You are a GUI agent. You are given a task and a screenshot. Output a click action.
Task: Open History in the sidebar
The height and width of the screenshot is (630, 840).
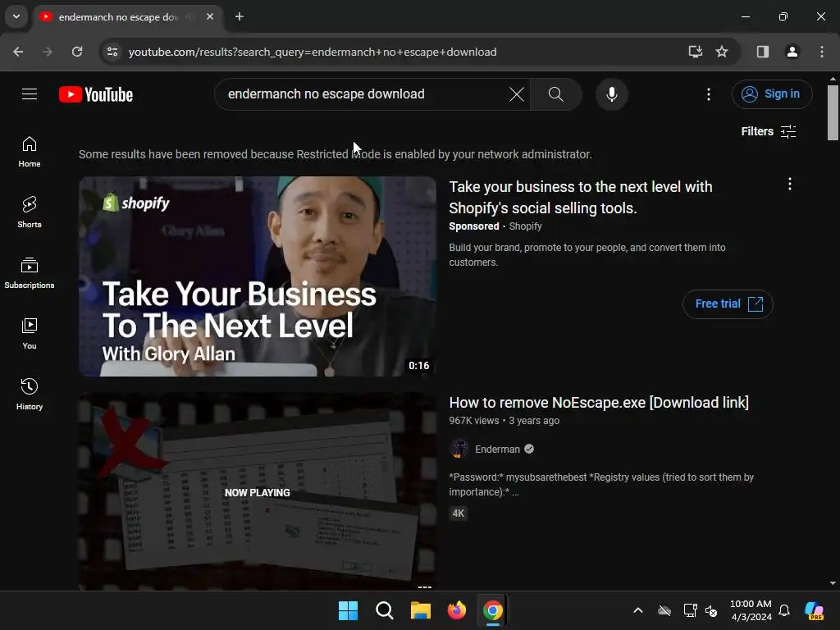[x=30, y=394]
